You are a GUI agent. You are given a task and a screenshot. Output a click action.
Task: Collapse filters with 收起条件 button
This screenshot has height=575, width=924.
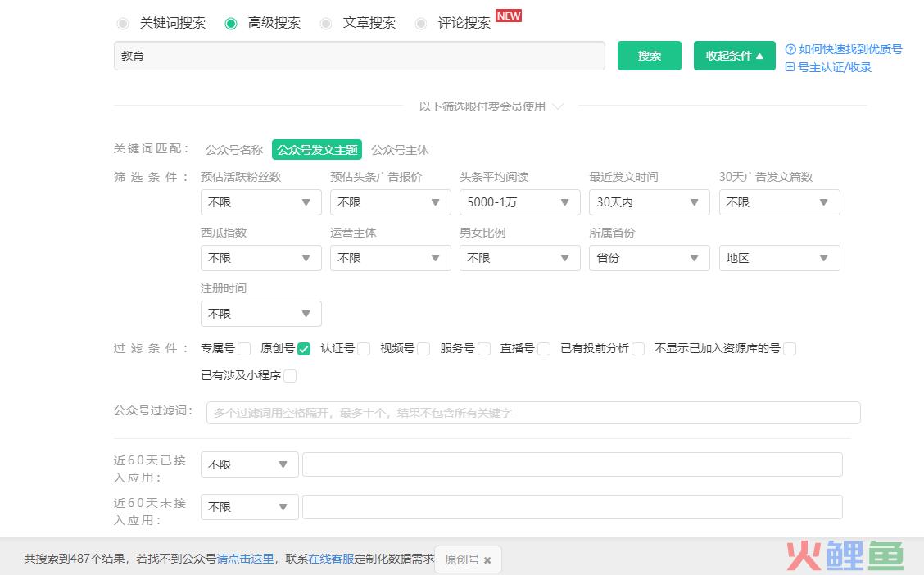tap(734, 56)
